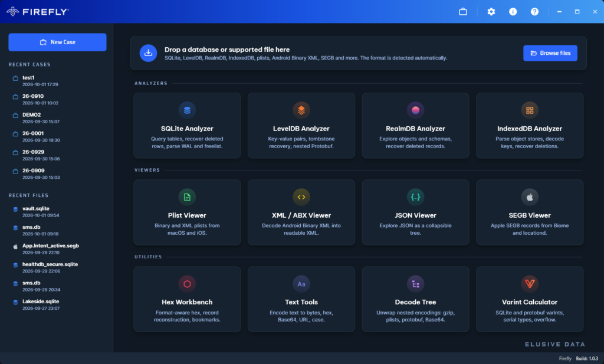This screenshot has height=364, width=604.
Task: Click the download arrow icon in drop zone
Action: [x=148, y=53]
